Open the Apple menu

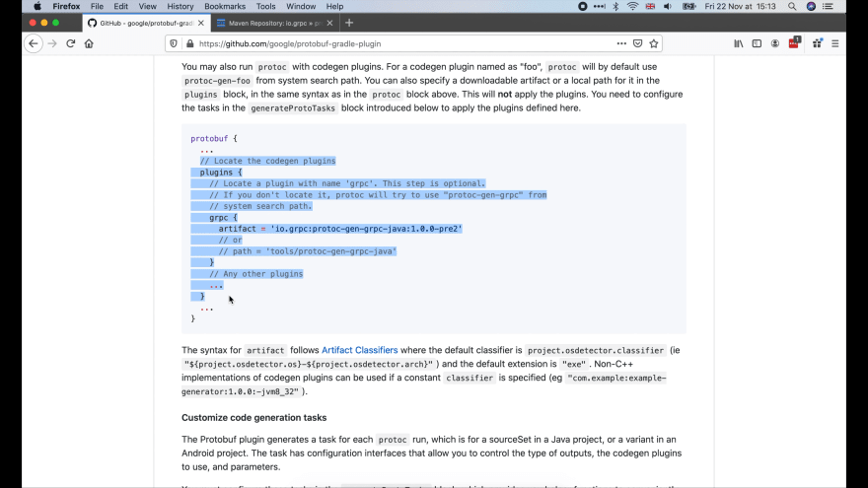(x=37, y=6)
